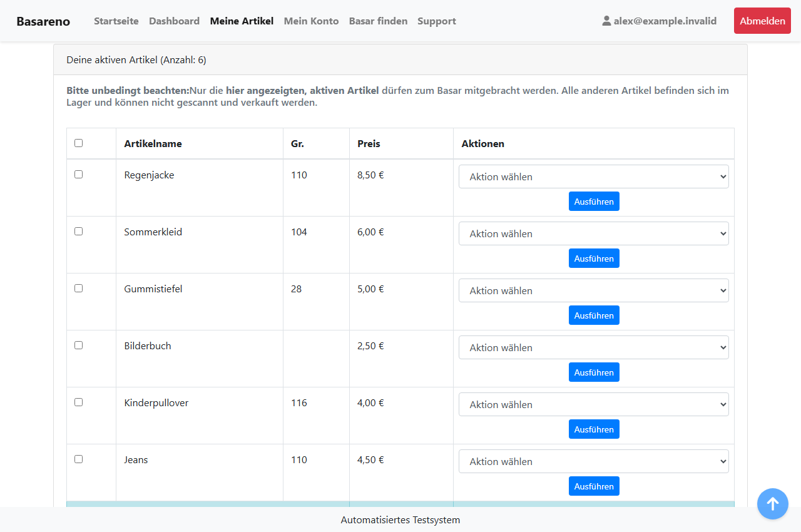Click the scroll-to-top arrow button
This screenshot has height=532, width=801.
click(773, 504)
